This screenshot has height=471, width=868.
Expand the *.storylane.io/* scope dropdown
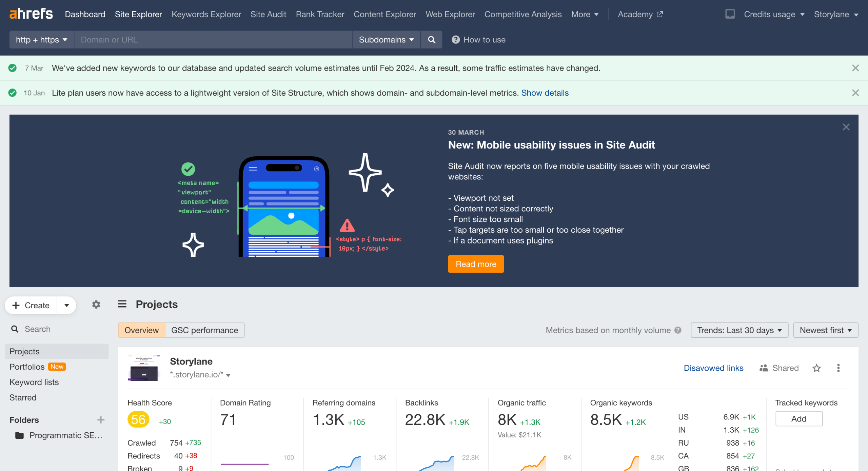tap(200, 375)
